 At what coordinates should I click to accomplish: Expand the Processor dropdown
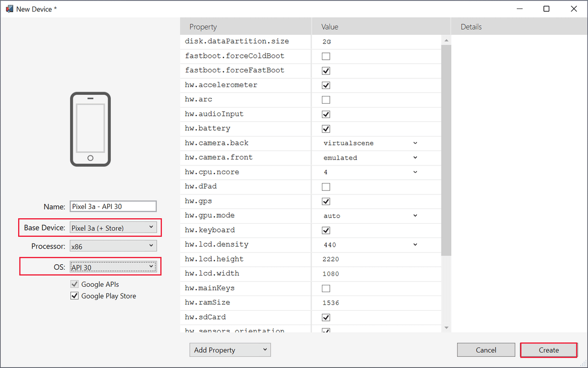[113, 246]
